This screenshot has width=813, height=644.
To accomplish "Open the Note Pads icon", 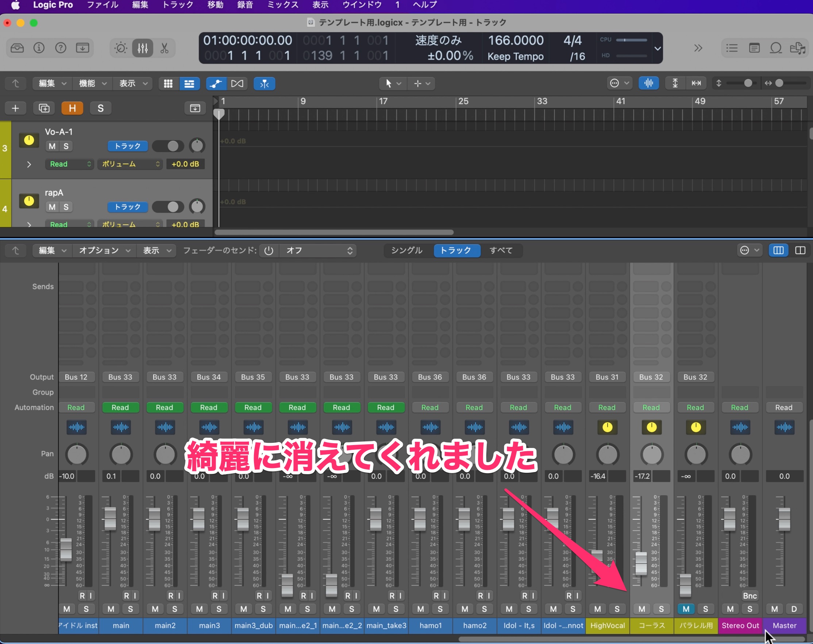I will [x=754, y=48].
